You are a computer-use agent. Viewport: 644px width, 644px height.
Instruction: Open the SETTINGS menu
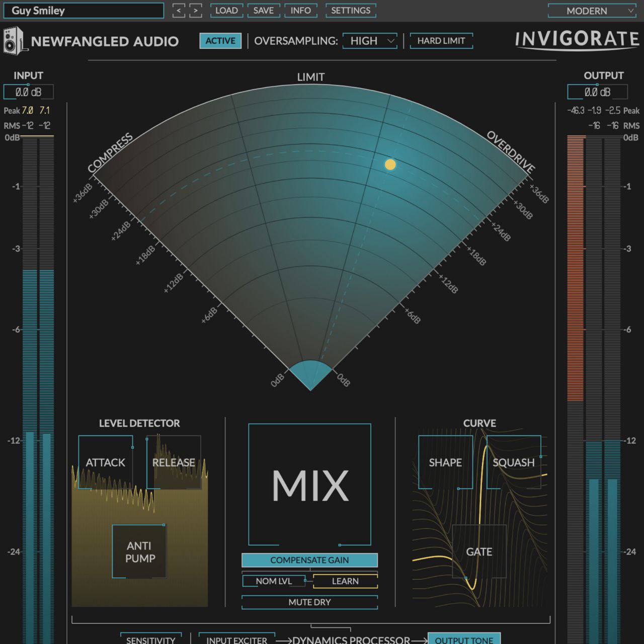click(351, 11)
